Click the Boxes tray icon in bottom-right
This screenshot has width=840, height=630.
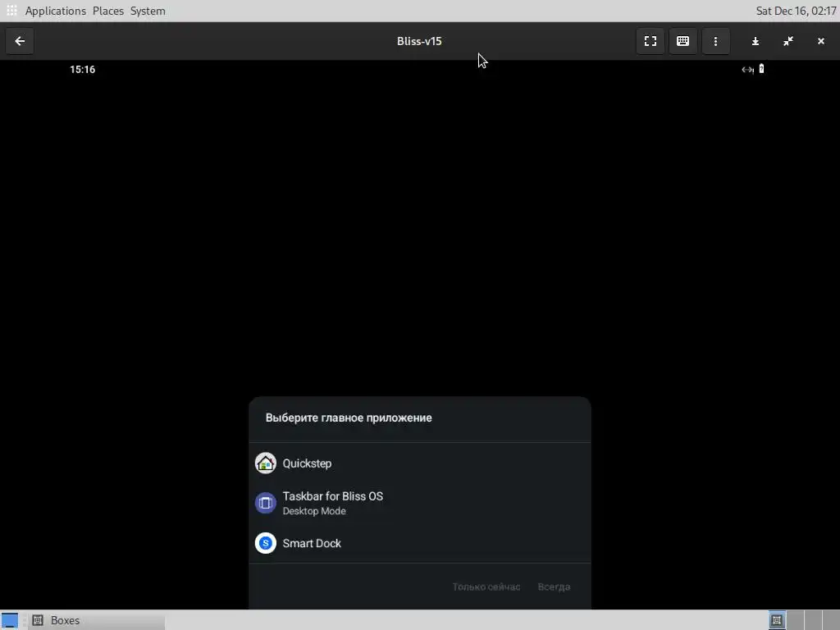point(776,620)
